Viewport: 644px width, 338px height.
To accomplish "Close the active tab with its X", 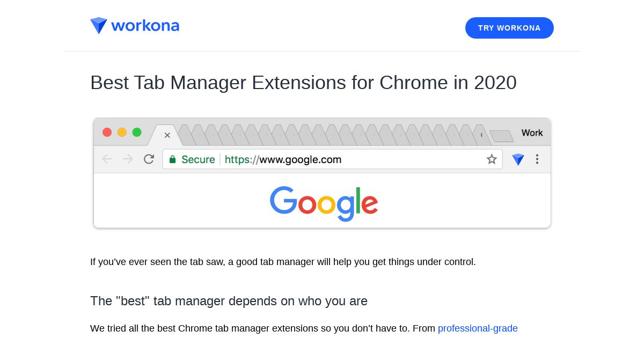I will click(167, 135).
